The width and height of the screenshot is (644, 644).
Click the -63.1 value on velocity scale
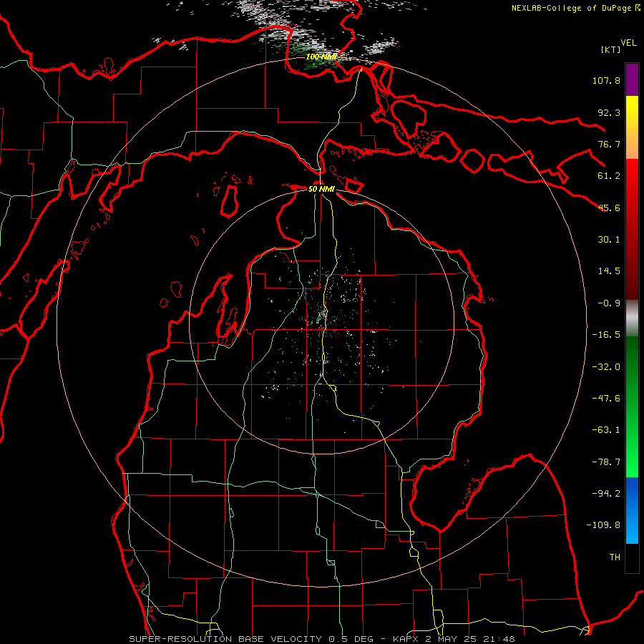606,430
